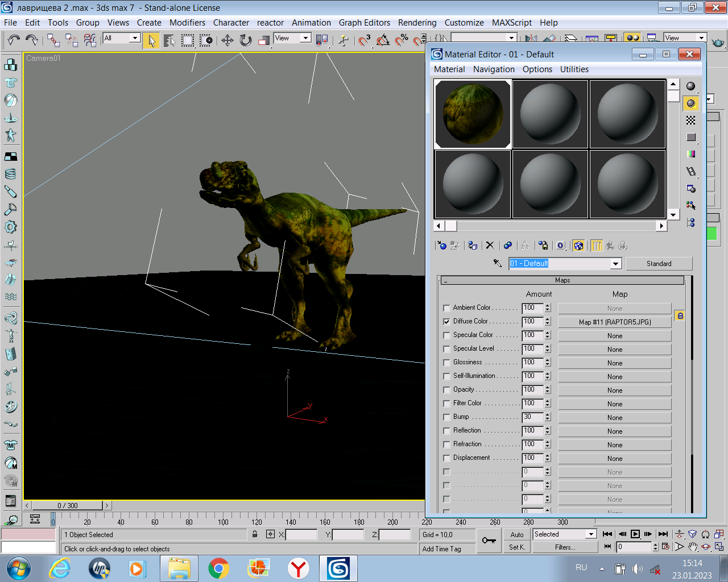This screenshot has width=728, height=582.
Task: Select the raptor texture sample slot
Action: [473, 114]
